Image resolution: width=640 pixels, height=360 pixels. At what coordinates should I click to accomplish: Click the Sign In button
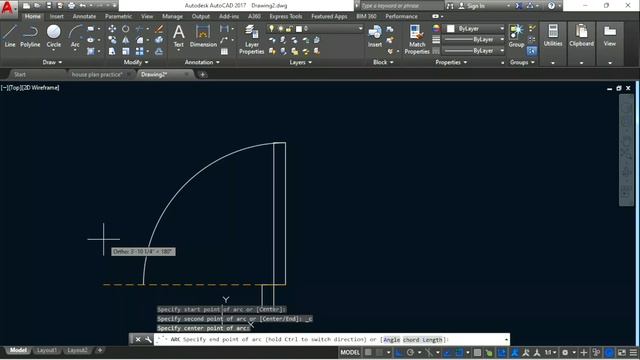472,6
